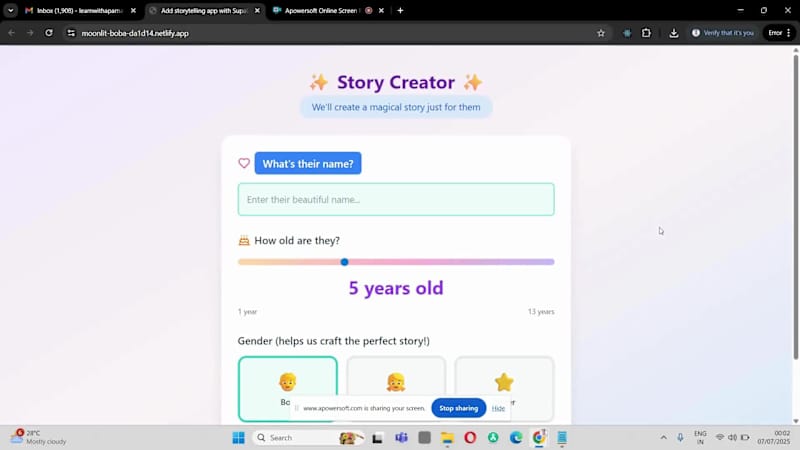The image size is (800, 450).
Task: Close the Gmail Inbox tab
Action: pyautogui.click(x=133, y=10)
